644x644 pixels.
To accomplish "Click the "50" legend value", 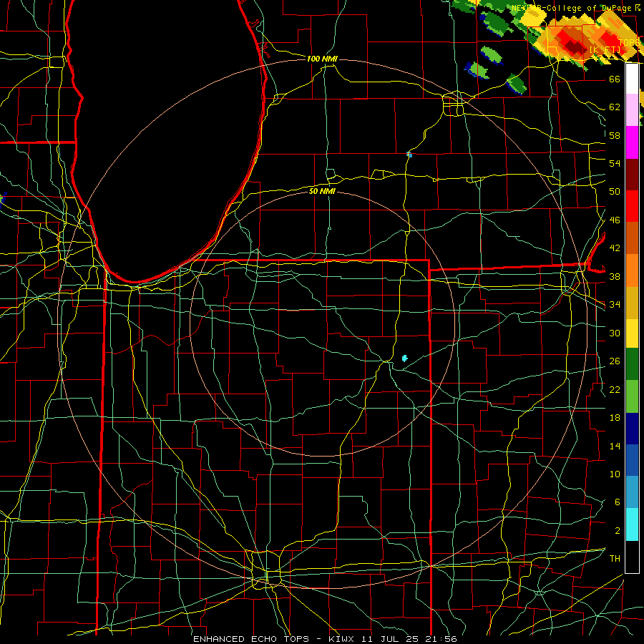I will 615,192.
